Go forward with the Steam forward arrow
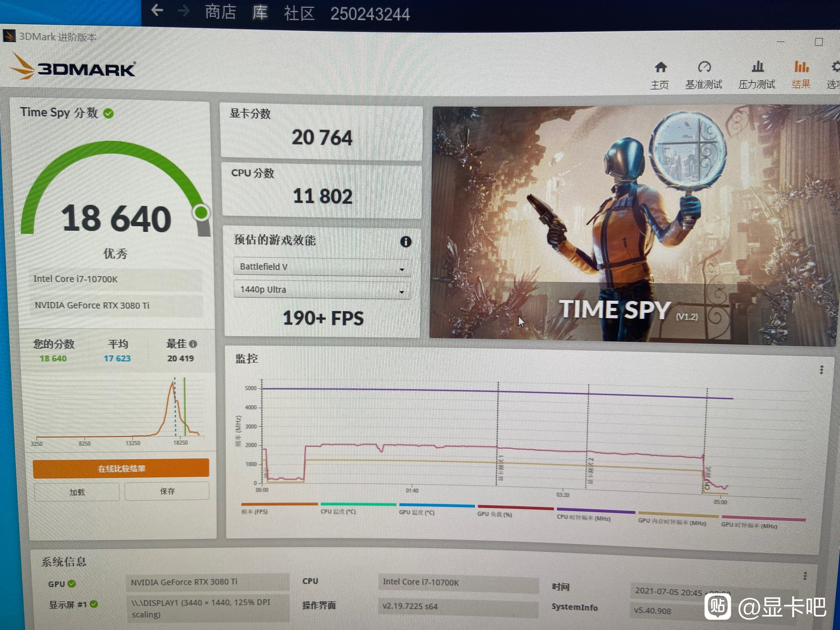The width and height of the screenshot is (840, 630). 184,10
